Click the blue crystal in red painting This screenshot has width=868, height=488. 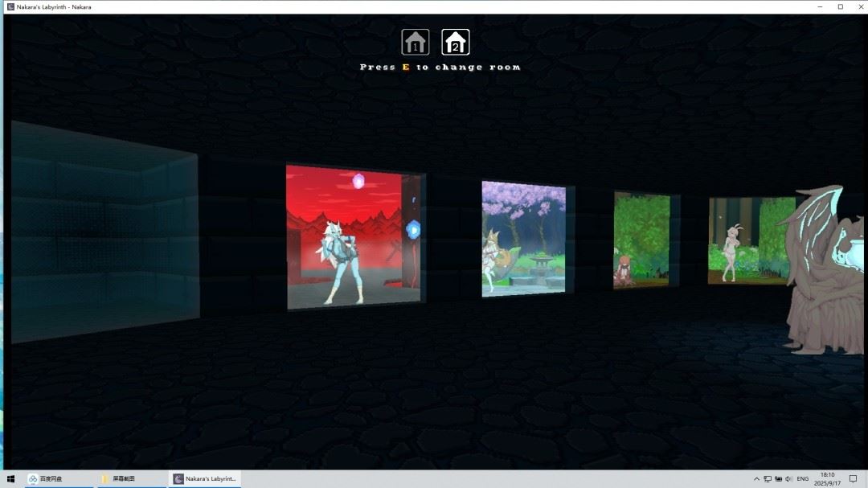coord(413,228)
